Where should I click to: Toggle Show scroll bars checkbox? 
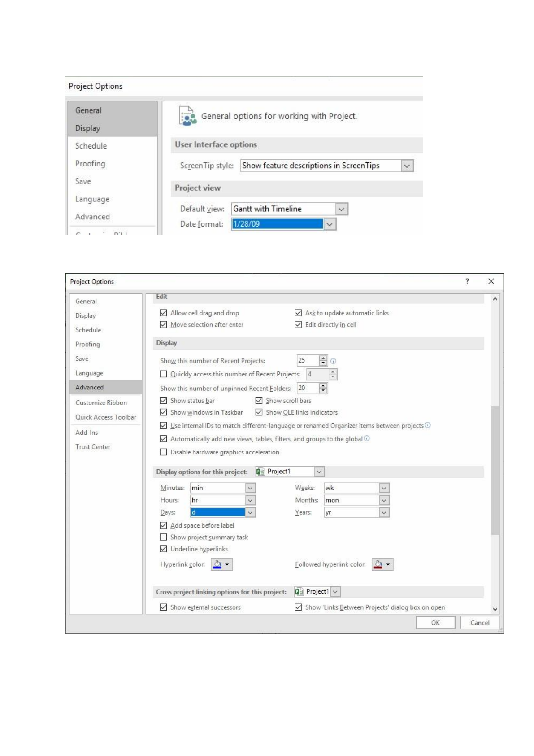pos(259,400)
